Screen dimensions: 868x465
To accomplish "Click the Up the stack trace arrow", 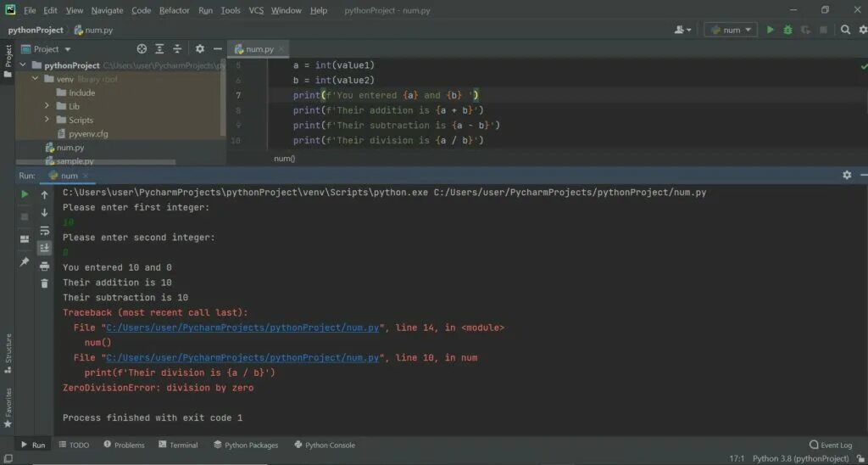I will click(x=45, y=194).
